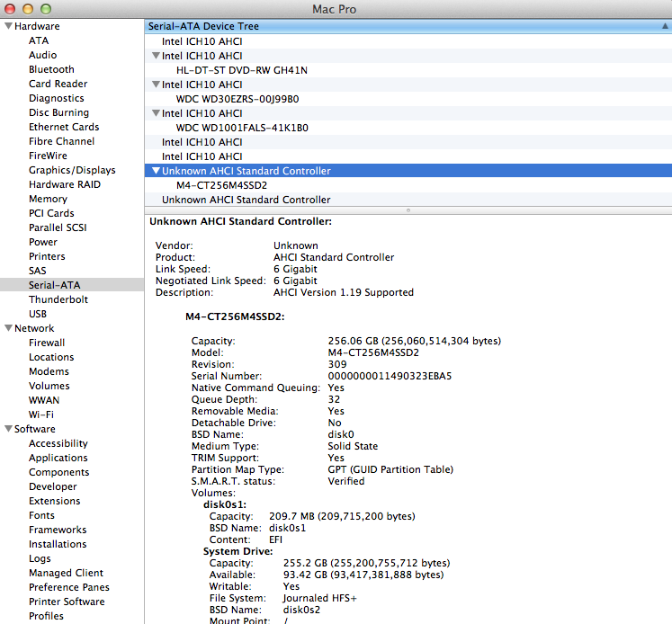Select Card Reader in the sidebar

click(58, 84)
